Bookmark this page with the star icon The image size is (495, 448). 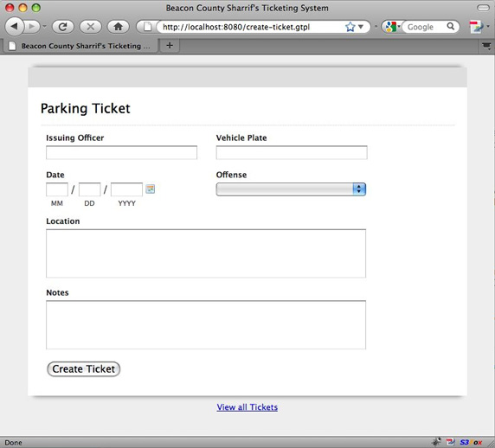350,27
